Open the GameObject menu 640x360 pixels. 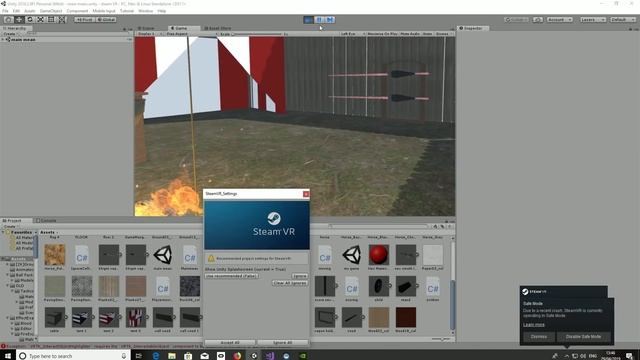point(51,11)
